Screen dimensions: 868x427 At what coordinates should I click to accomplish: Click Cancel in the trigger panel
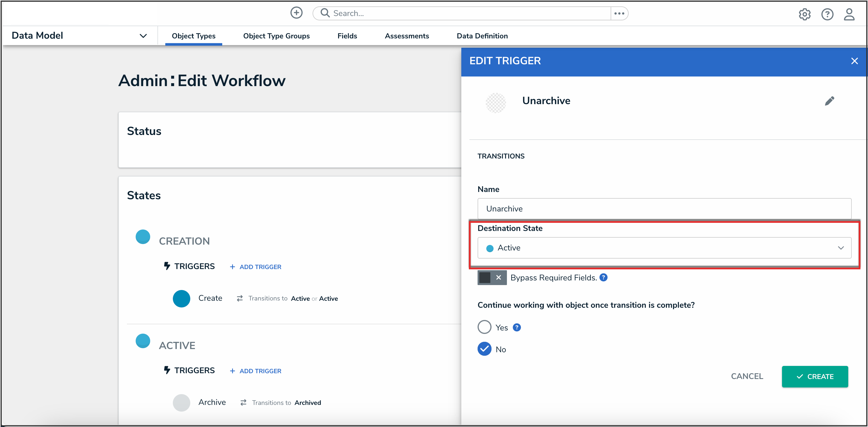(747, 376)
